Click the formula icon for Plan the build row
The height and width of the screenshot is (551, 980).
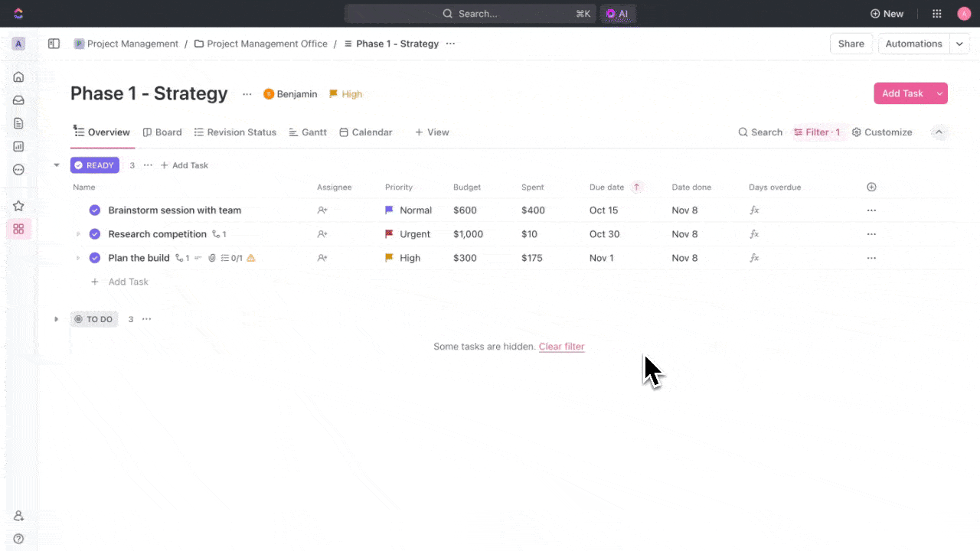click(754, 258)
